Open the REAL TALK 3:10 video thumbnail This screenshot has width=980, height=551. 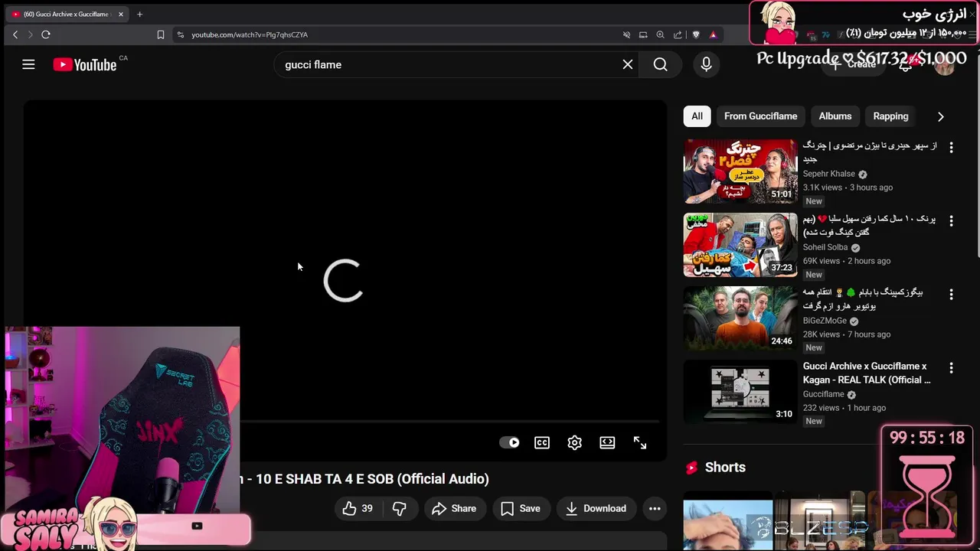(740, 392)
